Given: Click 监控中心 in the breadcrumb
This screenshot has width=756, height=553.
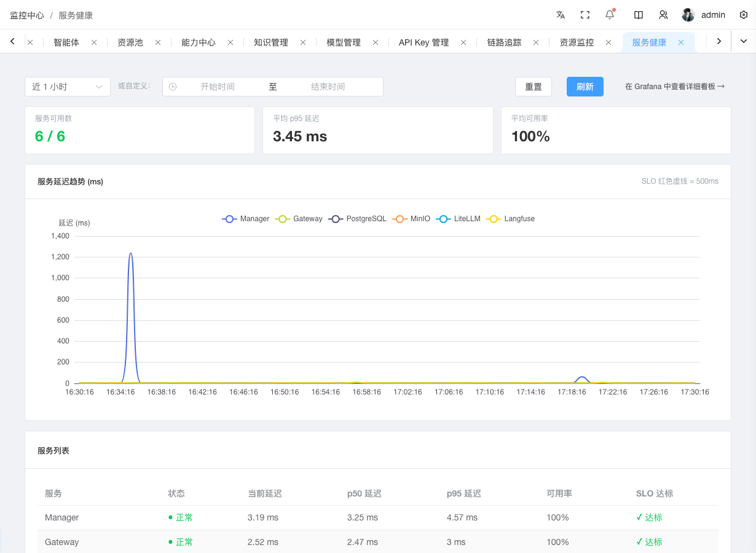Looking at the screenshot, I should point(27,15).
